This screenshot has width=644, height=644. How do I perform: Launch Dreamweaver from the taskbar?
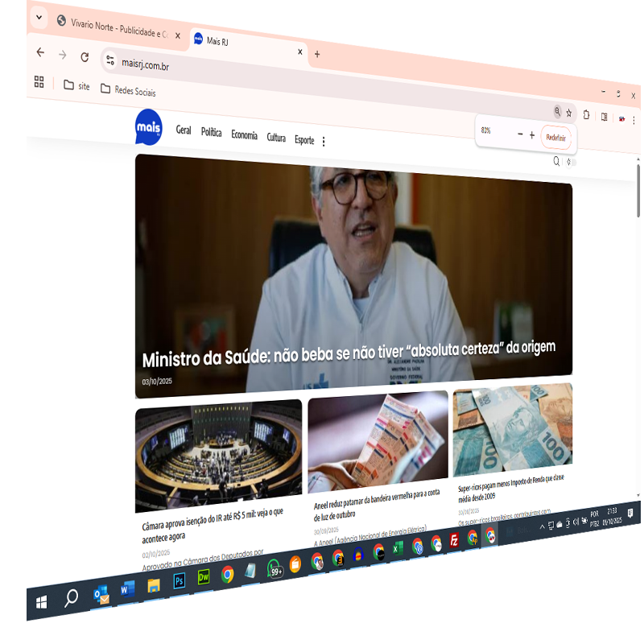coord(204,576)
